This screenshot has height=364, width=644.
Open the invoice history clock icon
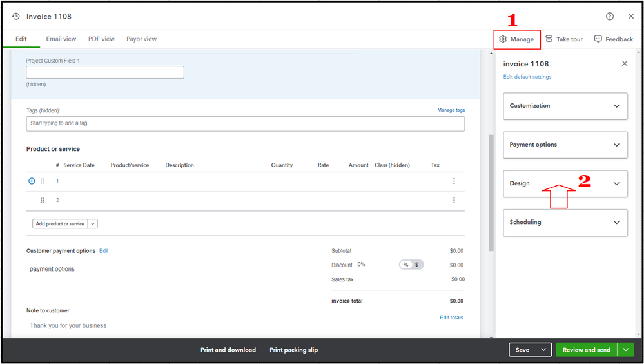[15, 16]
